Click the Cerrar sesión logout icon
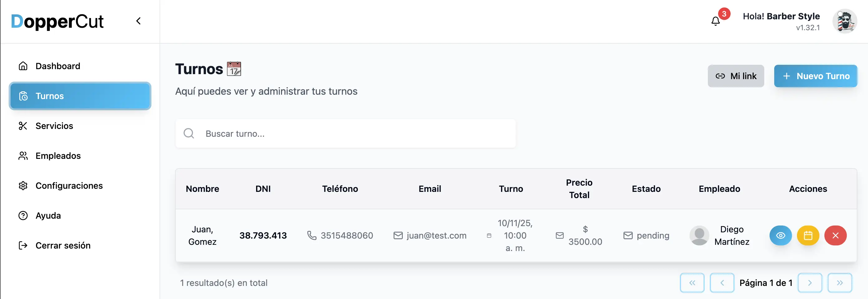The height and width of the screenshot is (299, 868). [x=22, y=245]
